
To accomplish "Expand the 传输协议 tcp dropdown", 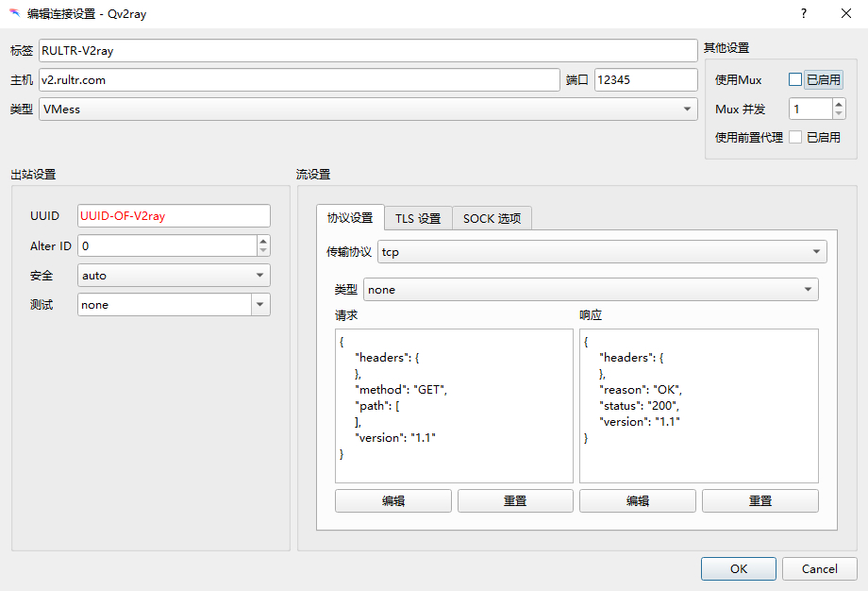I will [602, 252].
